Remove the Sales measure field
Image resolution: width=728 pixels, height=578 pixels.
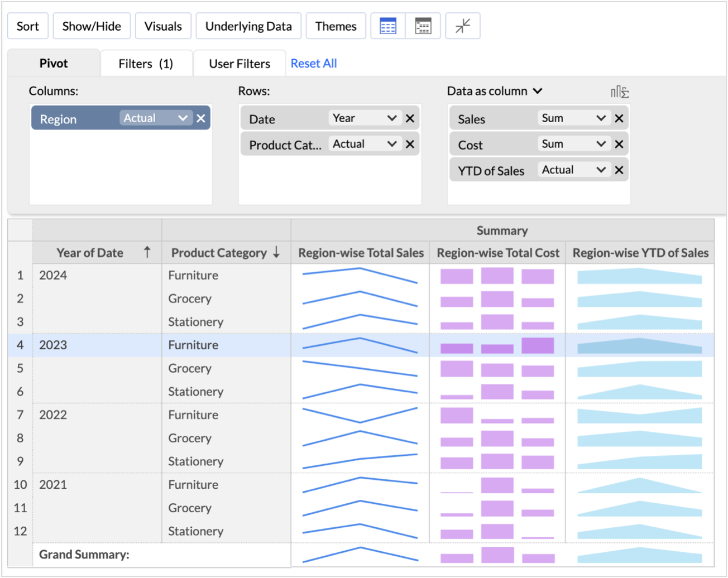620,118
